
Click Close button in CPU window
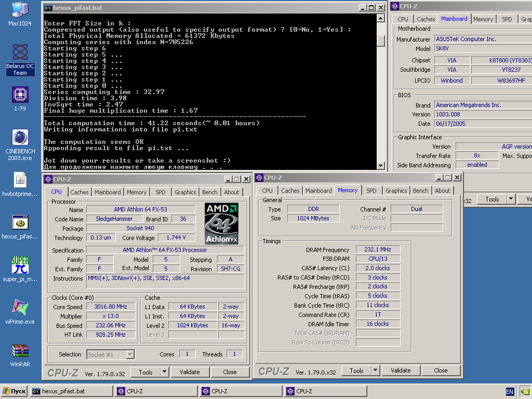(x=230, y=372)
